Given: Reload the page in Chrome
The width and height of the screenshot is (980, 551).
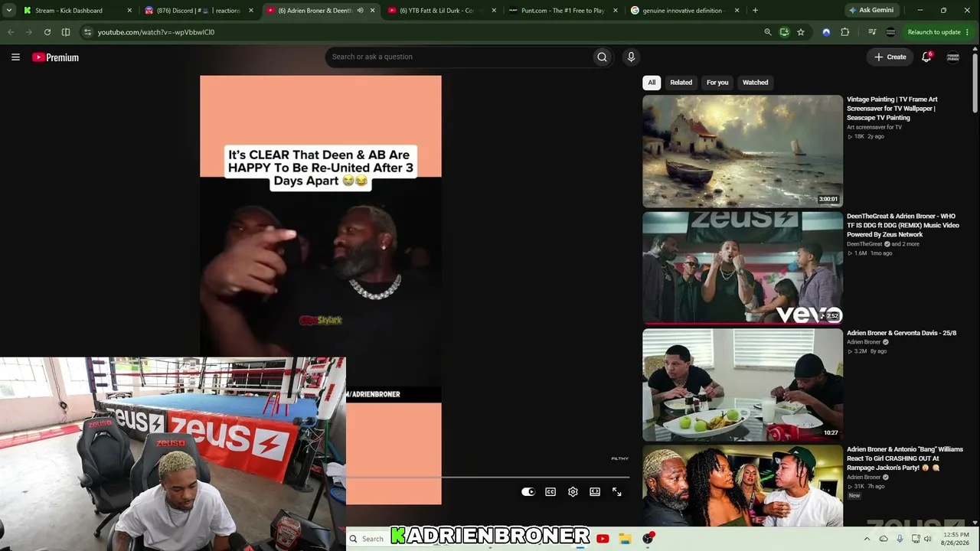Looking at the screenshot, I should click(x=47, y=32).
